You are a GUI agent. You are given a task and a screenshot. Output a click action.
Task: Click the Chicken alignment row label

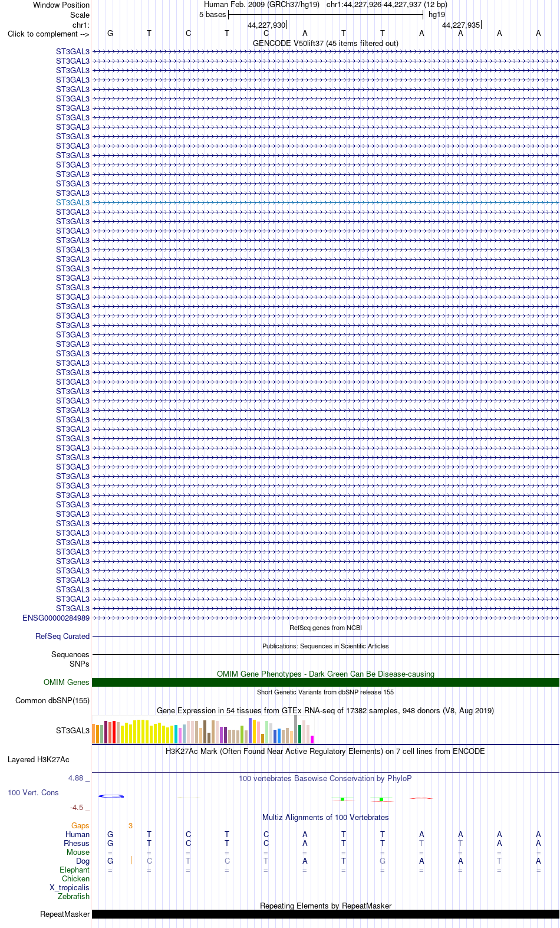tap(75, 878)
